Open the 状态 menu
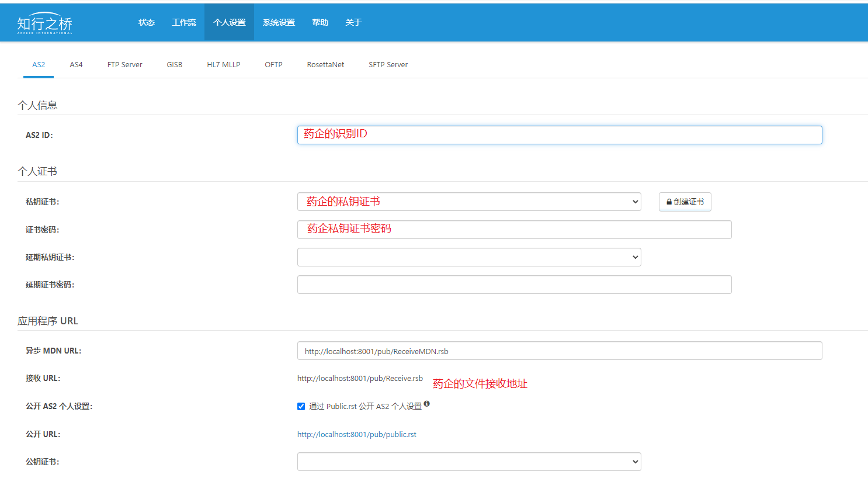This screenshot has height=485, width=868. pos(147,22)
